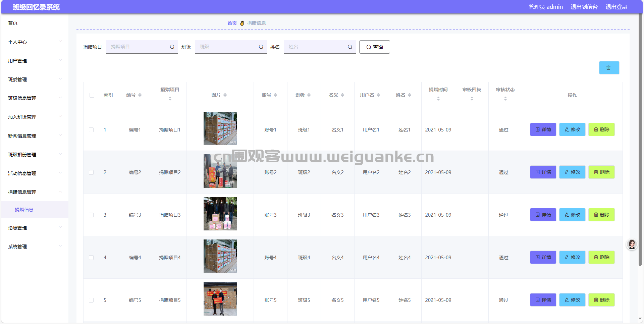Sort by 用户名 column arrows
The width and height of the screenshot is (644, 324).
(x=378, y=95)
